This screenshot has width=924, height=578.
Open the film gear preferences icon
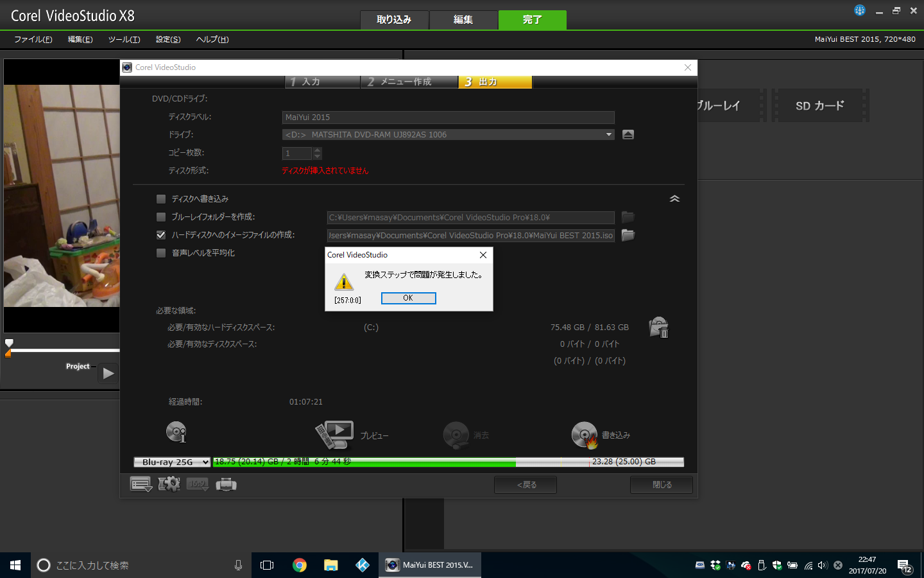coord(169,484)
